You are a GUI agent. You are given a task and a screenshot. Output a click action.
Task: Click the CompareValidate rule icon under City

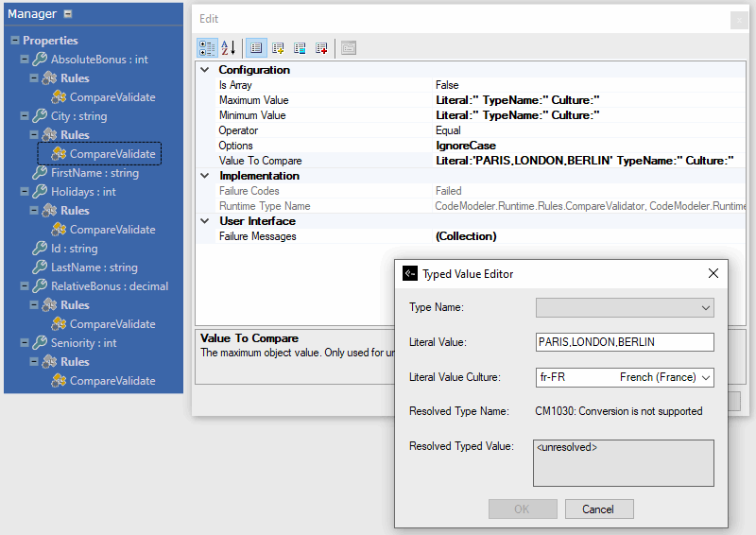coord(59,154)
